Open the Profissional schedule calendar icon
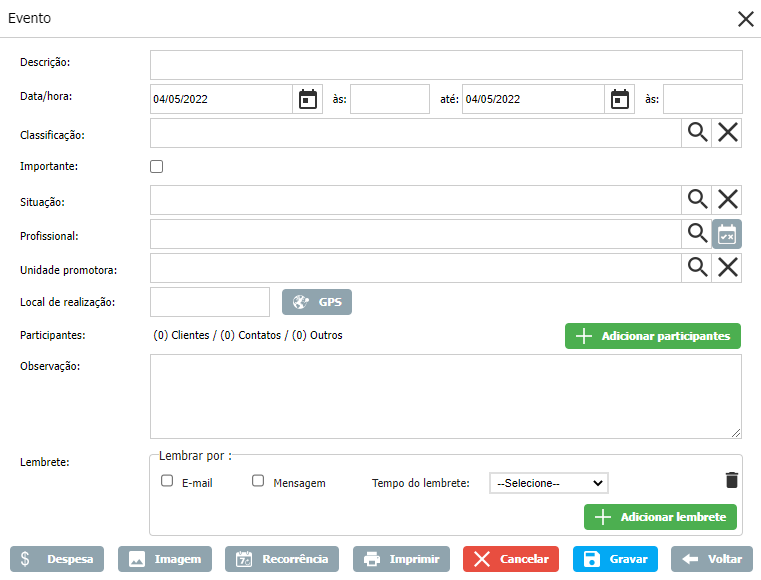761x580 pixels. [727, 234]
